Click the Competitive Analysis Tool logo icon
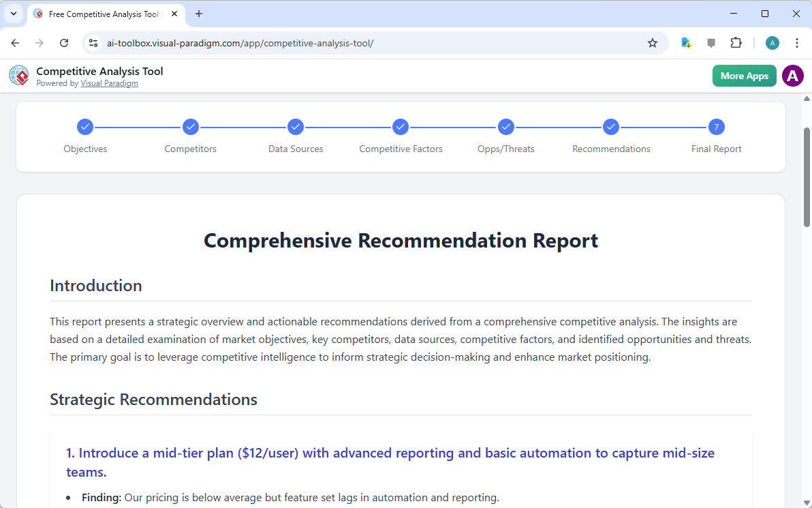Viewport: 812px width, 508px height. tap(18, 75)
